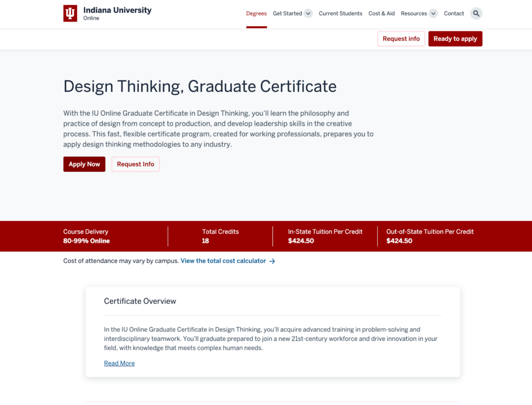Expand the Resources dropdown chevron
The height and width of the screenshot is (405, 532).
pyautogui.click(x=433, y=14)
